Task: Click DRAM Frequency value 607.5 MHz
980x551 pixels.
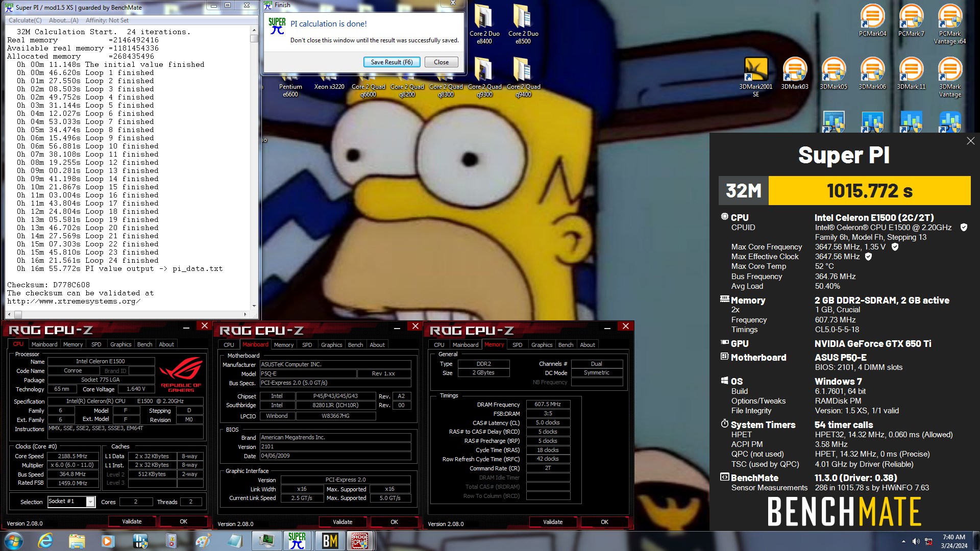Action: [548, 404]
